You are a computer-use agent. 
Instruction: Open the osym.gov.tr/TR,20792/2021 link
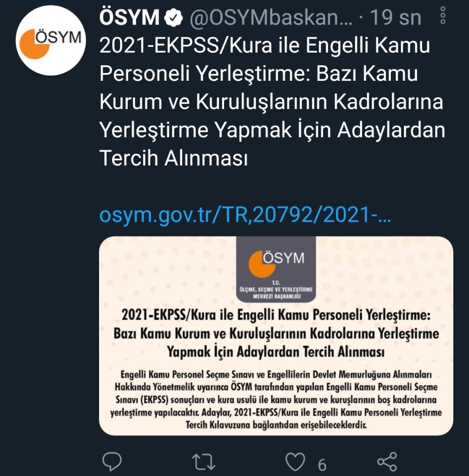[245, 215]
